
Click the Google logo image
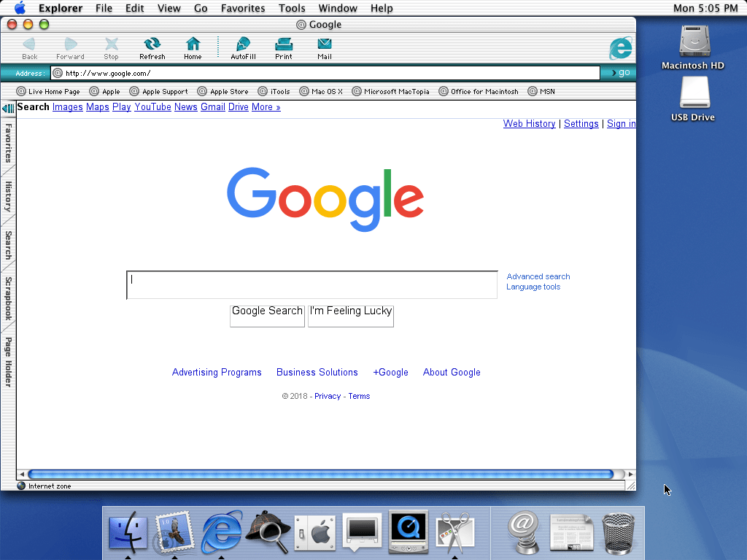click(x=325, y=199)
